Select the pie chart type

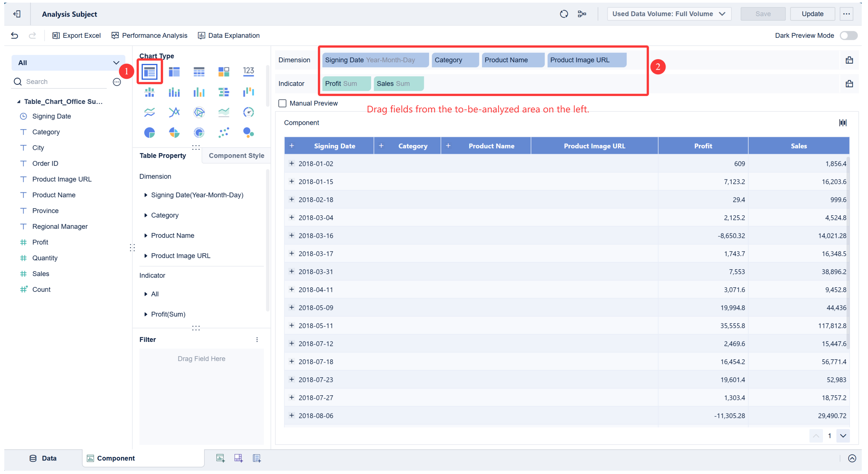click(149, 132)
